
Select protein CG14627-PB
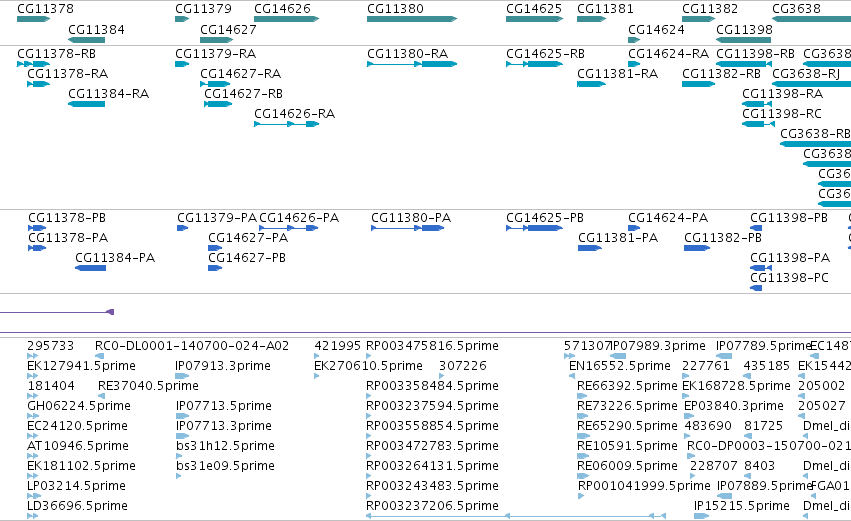[x=247, y=258]
